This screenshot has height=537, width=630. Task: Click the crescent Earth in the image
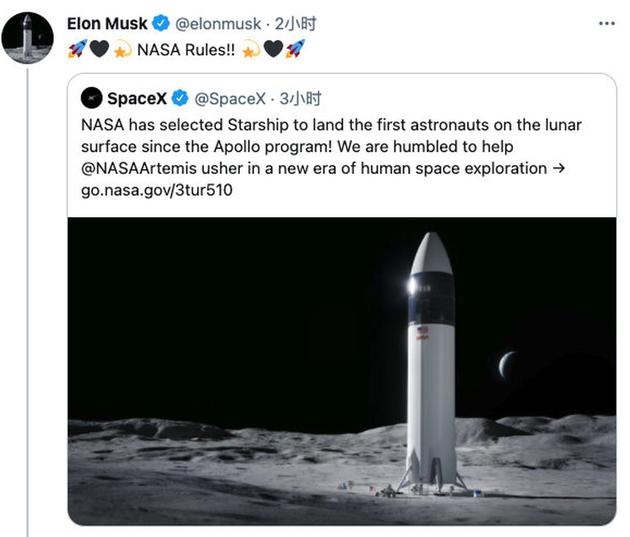tap(507, 365)
